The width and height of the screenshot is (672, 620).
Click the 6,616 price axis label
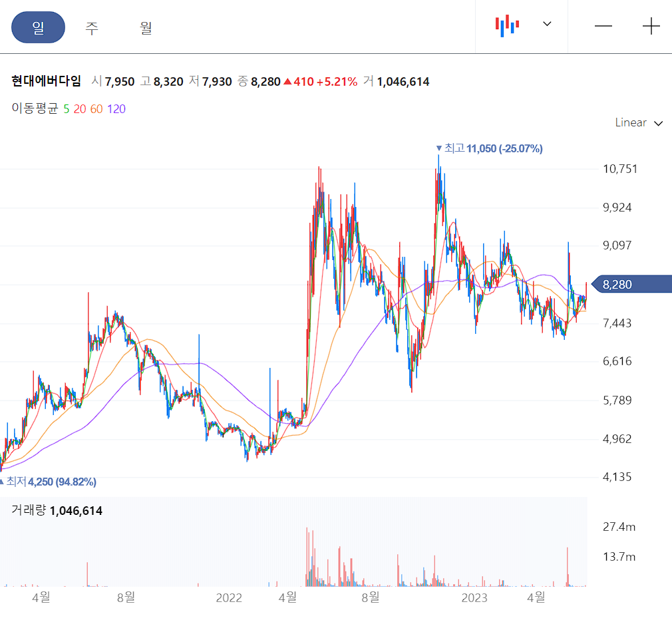tap(617, 361)
